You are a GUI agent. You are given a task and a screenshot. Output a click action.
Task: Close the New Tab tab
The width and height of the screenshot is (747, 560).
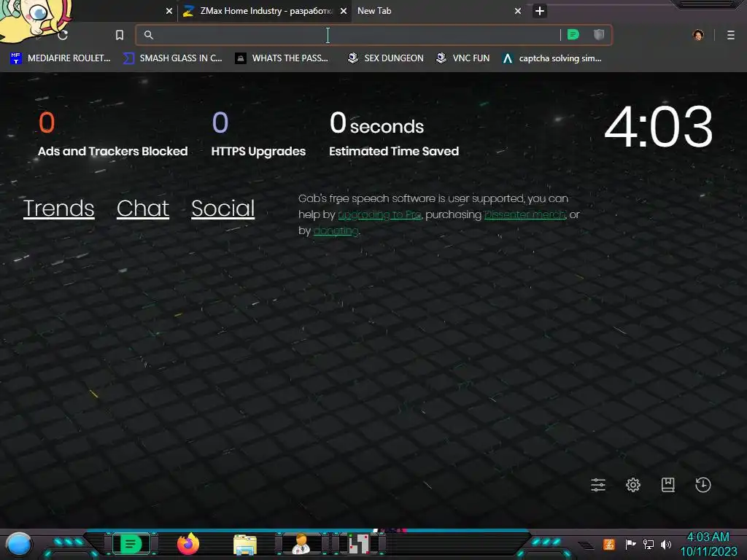(518, 11)
